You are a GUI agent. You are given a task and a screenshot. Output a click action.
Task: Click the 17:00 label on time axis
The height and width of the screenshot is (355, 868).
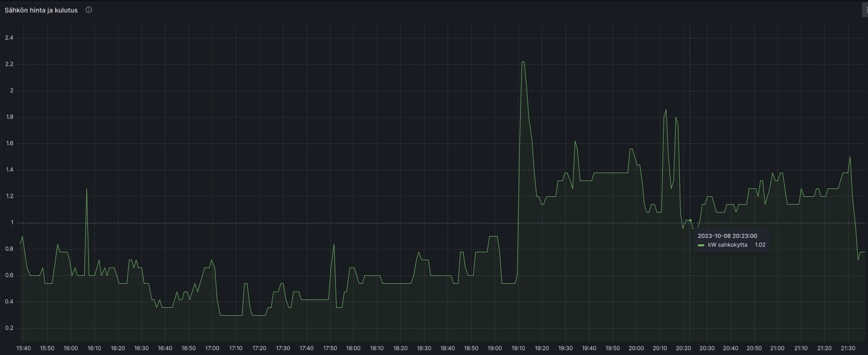(x=212, y=348)
